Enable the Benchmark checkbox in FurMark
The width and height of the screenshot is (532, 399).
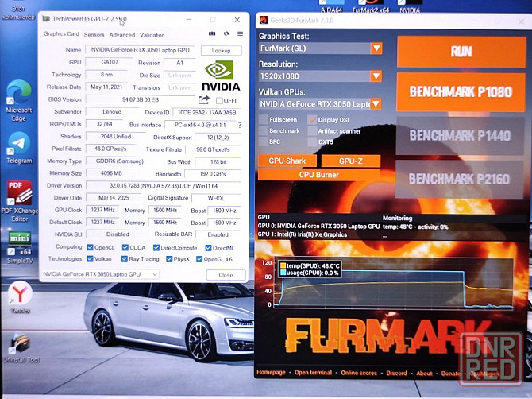[264, 130]
